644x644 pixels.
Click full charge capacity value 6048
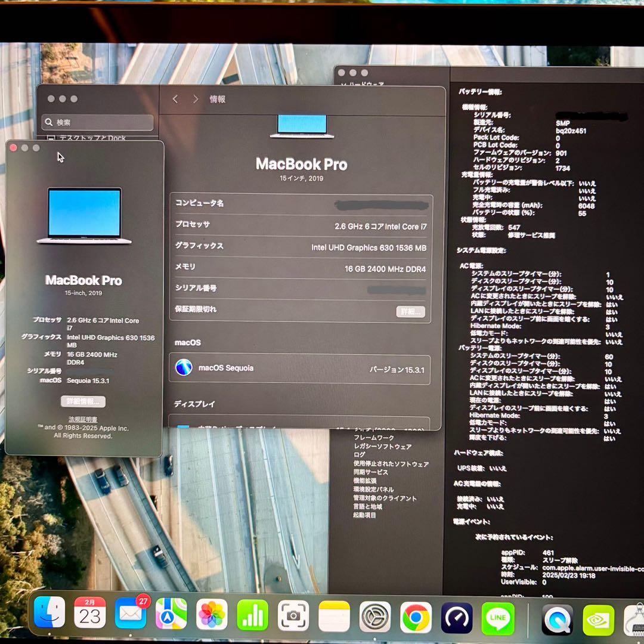tap(586, 206)
